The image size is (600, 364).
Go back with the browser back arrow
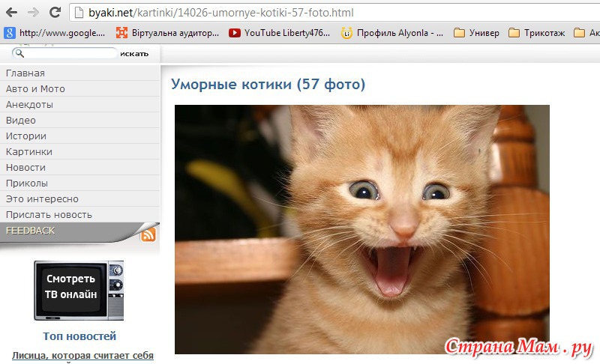coord(12,13)
